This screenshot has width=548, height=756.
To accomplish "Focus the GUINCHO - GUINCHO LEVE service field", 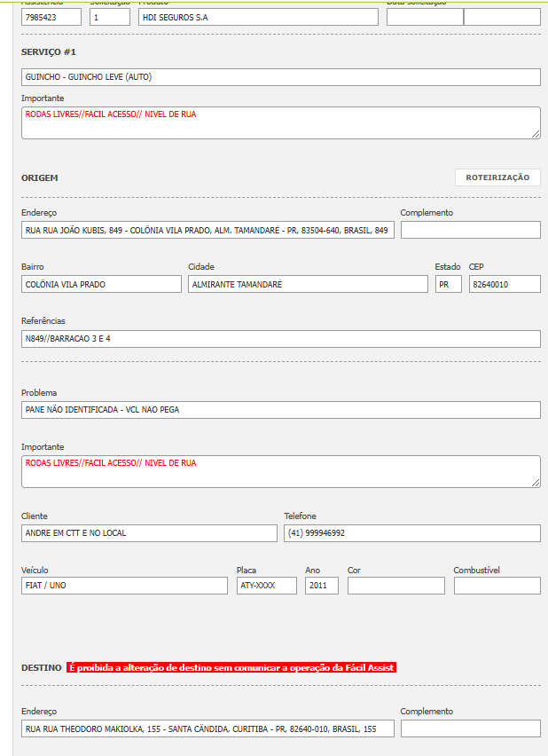I will 280,77.
